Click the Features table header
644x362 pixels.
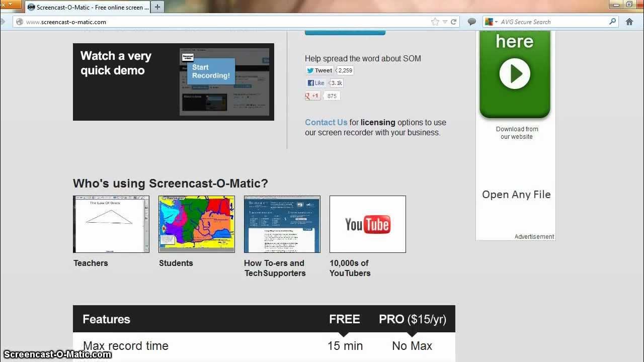[x=106, y=319]
